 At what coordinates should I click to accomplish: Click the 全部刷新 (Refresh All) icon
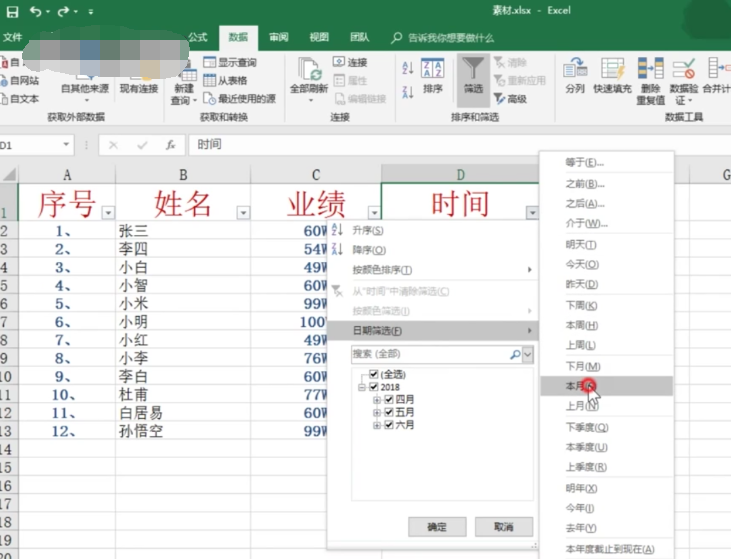coord(308,70)
